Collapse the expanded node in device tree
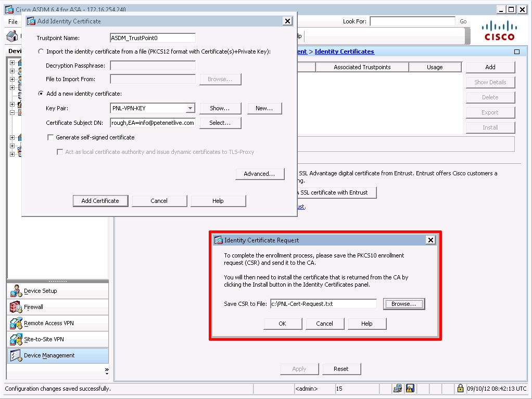The width and height of the screenshot is (532, 399). coord(12,112)
